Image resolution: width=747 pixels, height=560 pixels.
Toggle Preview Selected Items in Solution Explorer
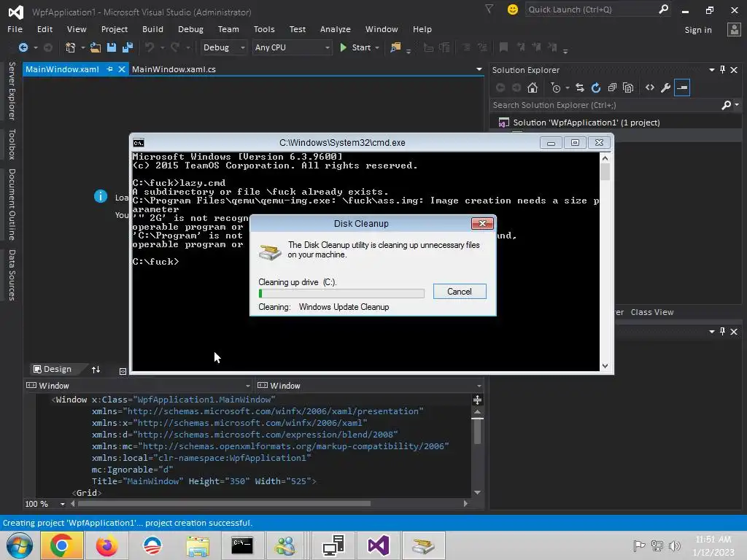682,87
